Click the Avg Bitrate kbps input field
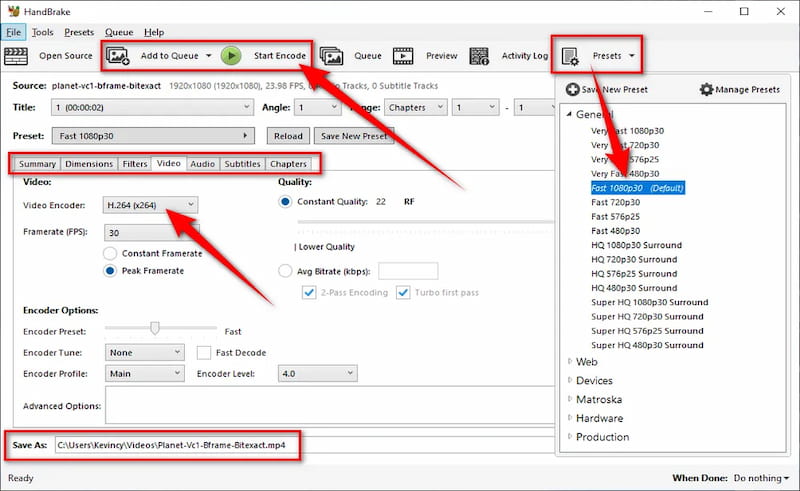The height and width of the screenshot is (491, 800). click(x=408, y=271)
